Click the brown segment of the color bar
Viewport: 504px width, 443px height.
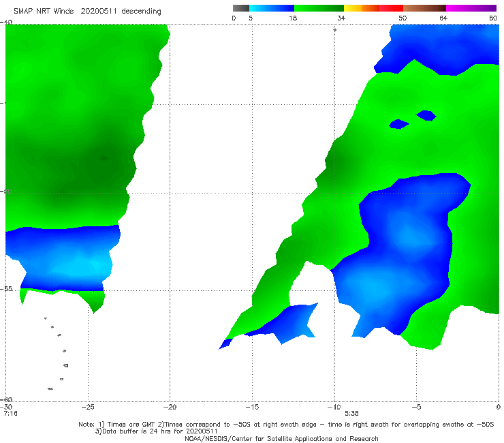coord(424,8)
